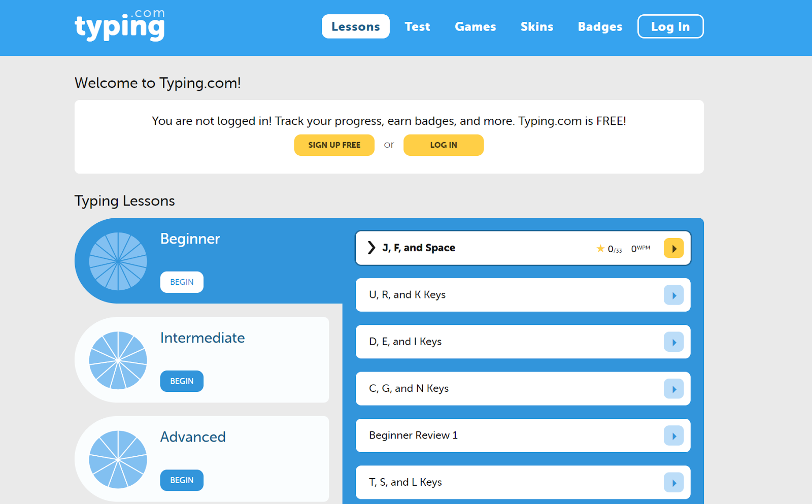Screen dimensions: 812x504
Task: Click the J, F, and Space lesson title
Action: pos(419,248)
